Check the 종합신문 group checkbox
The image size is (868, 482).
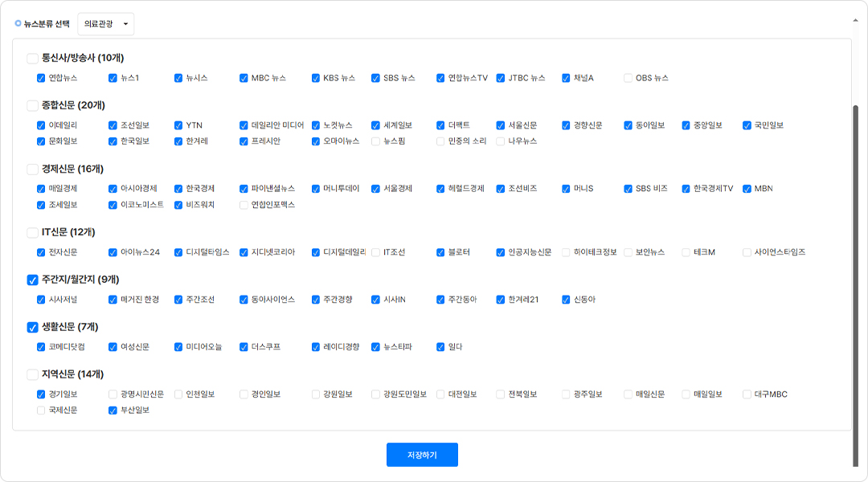pos(32,105)
